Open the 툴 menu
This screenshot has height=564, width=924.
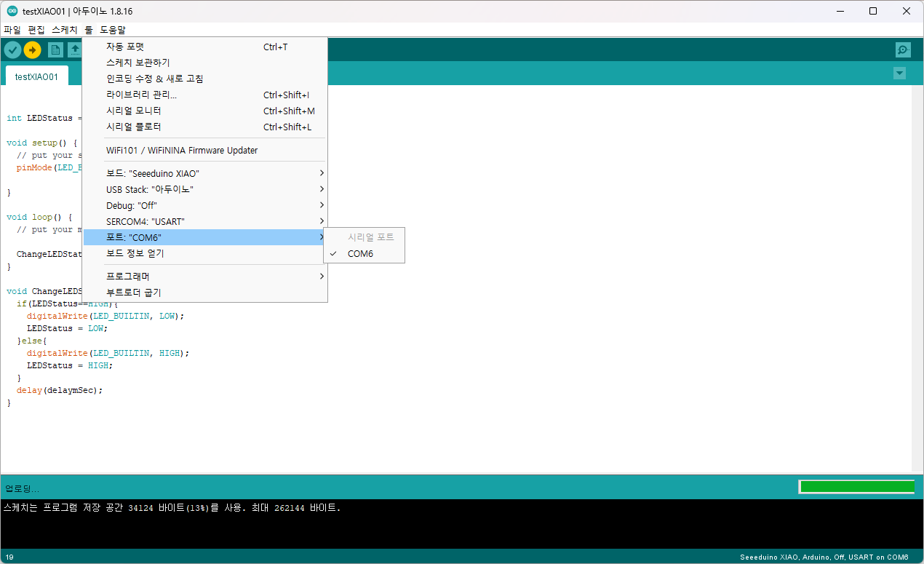point(89,30)
